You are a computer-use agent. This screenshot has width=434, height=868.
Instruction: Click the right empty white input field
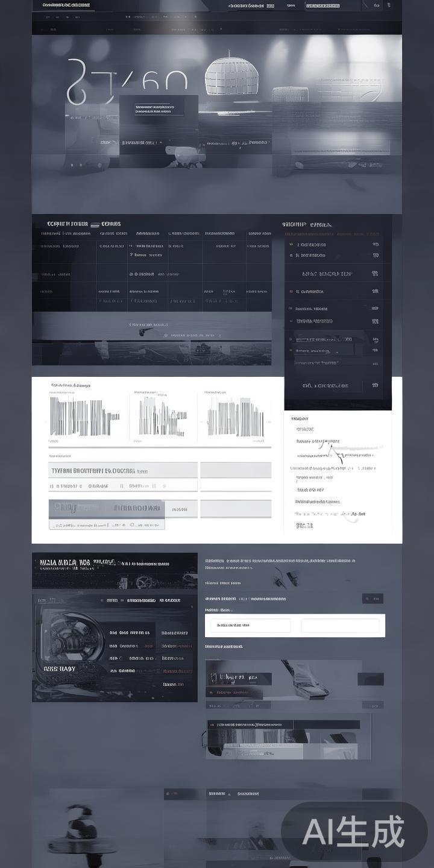[x=342, y=626]
